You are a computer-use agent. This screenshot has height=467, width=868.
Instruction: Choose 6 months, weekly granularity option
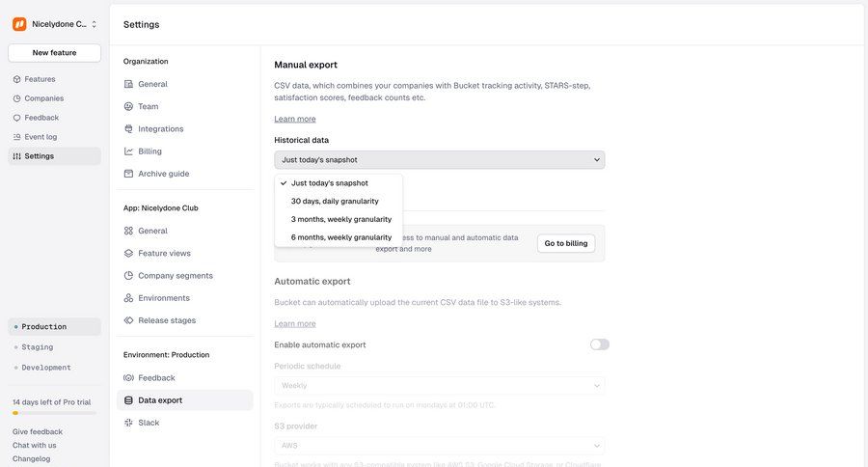[340, 236]
